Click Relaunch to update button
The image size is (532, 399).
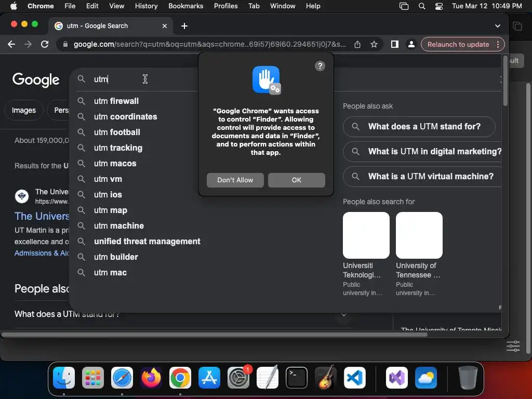coord(458,45)
